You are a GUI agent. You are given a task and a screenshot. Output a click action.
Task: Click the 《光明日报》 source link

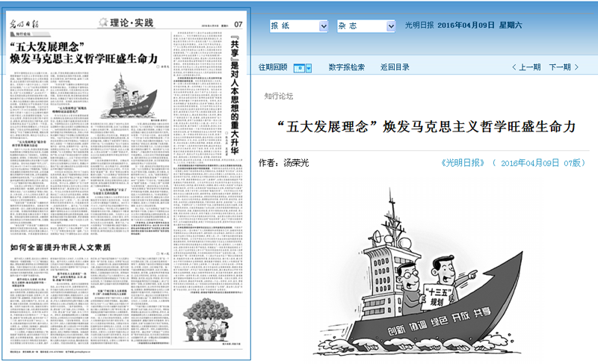click(463, 162)
